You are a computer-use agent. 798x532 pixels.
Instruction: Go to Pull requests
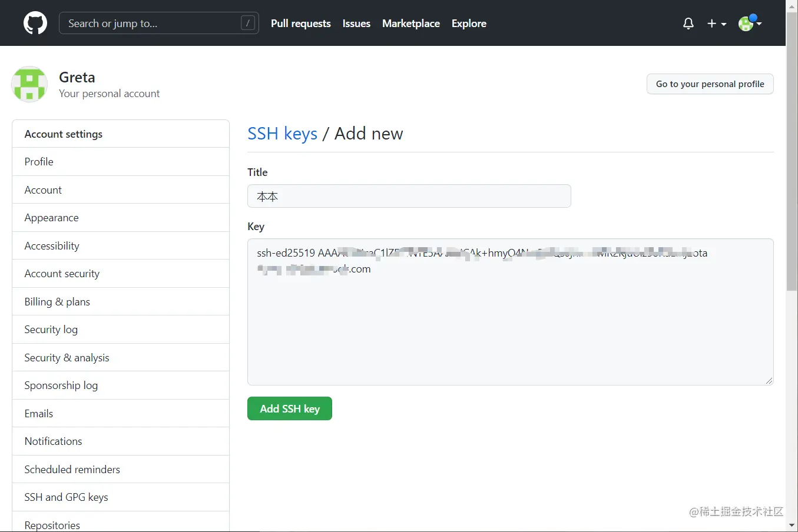click(301, 24)
